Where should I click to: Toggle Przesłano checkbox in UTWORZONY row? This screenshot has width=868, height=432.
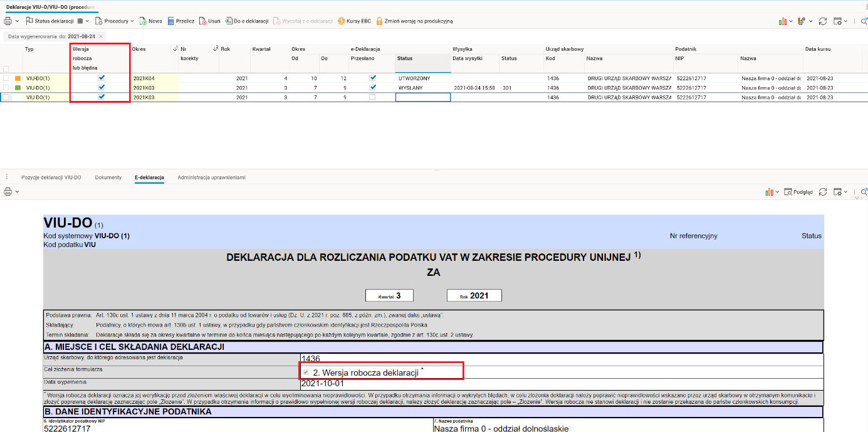373,78
